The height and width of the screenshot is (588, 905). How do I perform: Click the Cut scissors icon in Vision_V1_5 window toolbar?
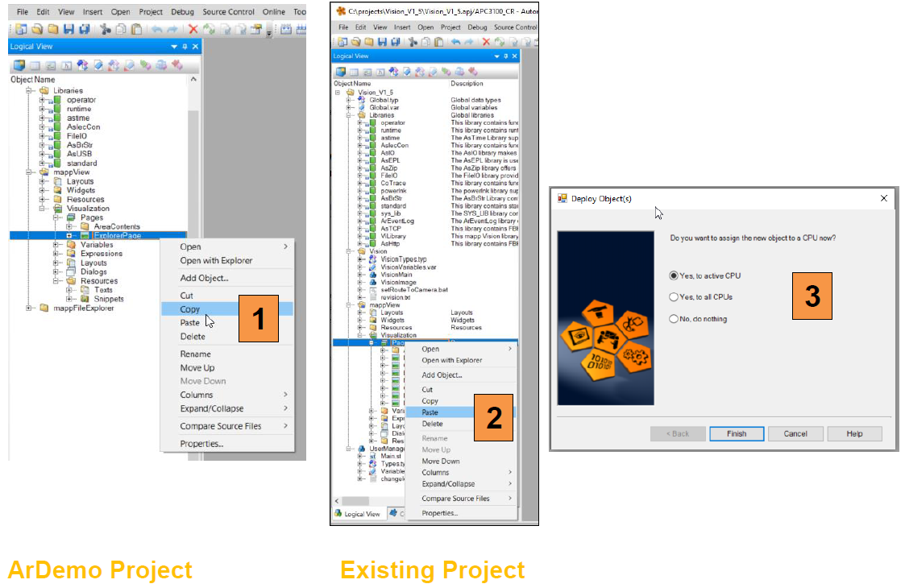click(413, 41)
